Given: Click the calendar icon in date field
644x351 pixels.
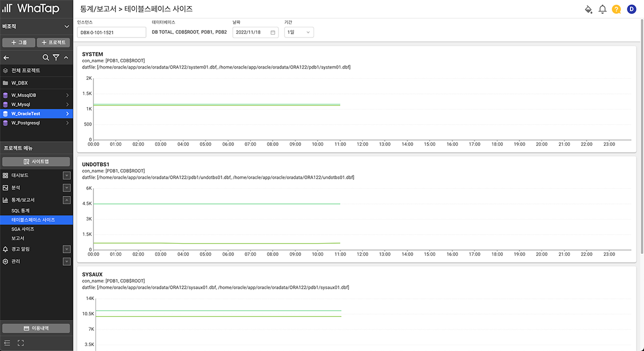Looking at the screenshot, I should click(x=273, y=32).
